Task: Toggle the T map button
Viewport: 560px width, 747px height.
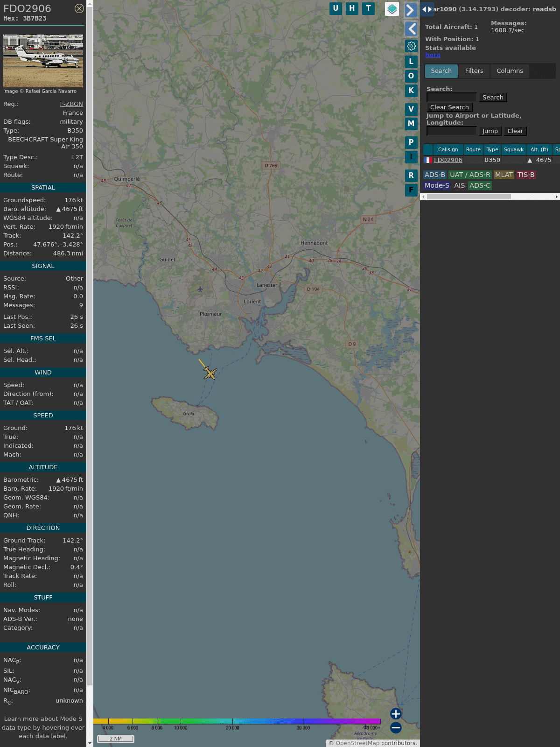Action: click(x=368, y=8)
